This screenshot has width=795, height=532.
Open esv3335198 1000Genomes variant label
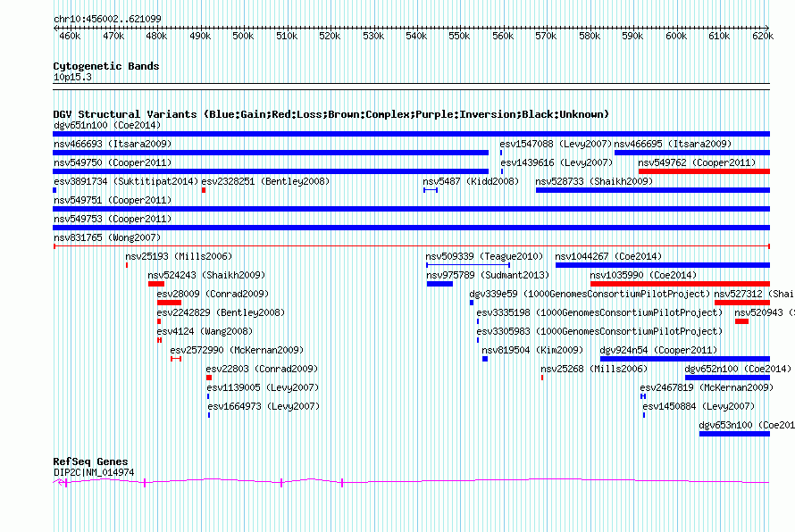point(599,312)
